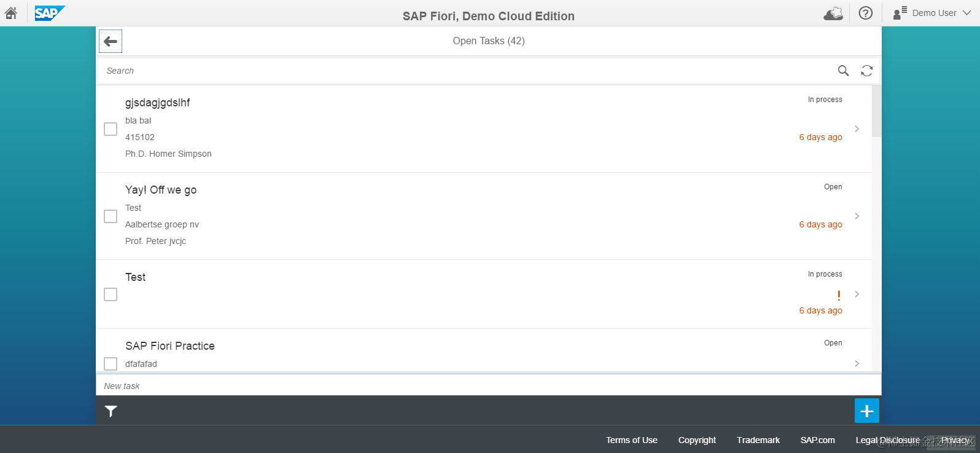
Task: Click the Demo User name label
Action: [x=935, y=13]
